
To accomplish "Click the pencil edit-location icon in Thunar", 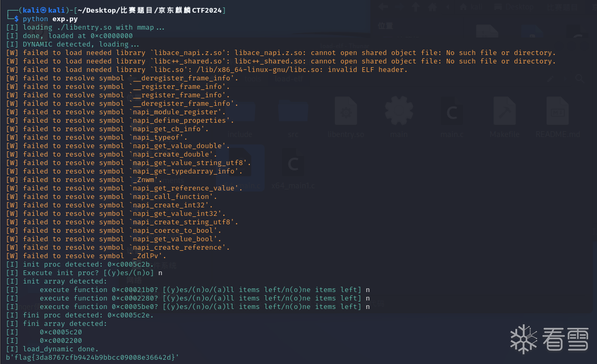I will click(x=550, y=79).
